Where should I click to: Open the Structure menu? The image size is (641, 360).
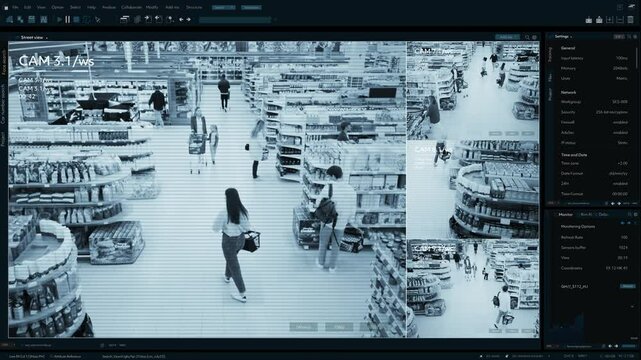click(x=194, y=7)
